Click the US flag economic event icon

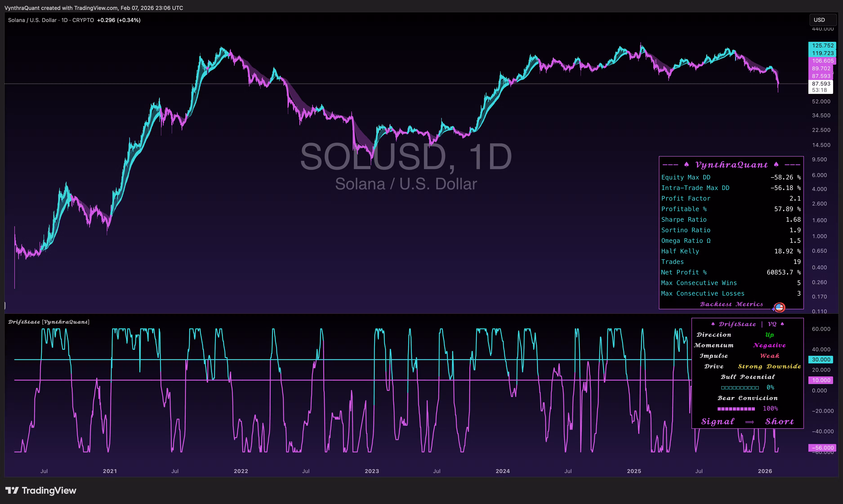pos(779,307)
